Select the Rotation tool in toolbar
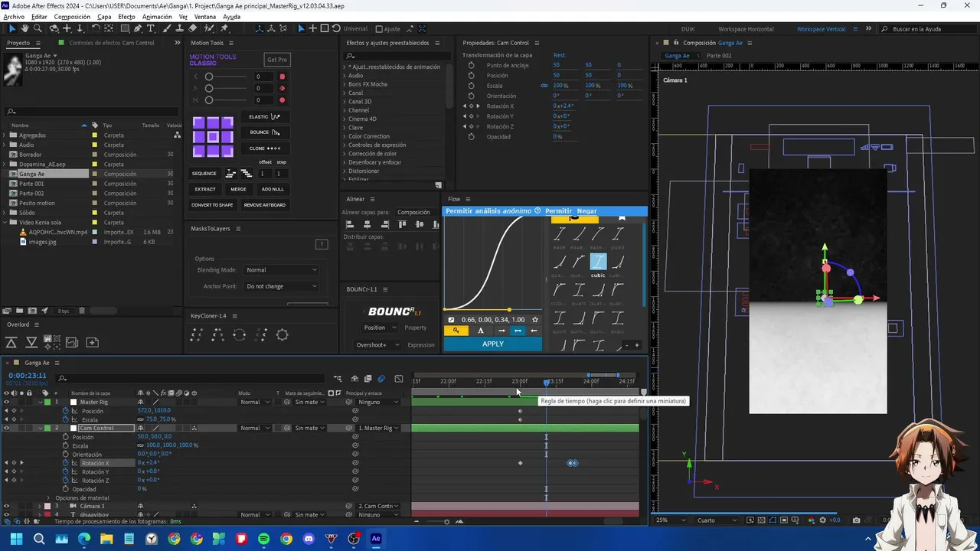Screen dimensions: 980x551 (96, 28)
